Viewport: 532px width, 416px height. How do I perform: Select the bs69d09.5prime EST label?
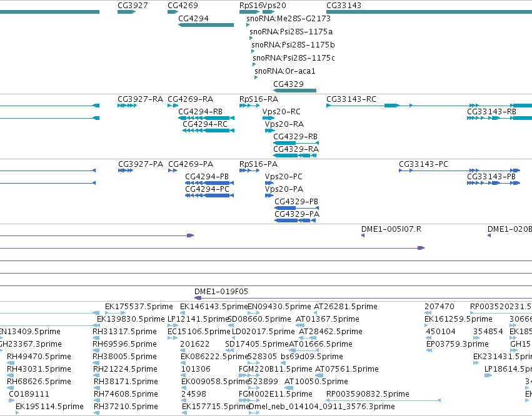coord(312,357)
